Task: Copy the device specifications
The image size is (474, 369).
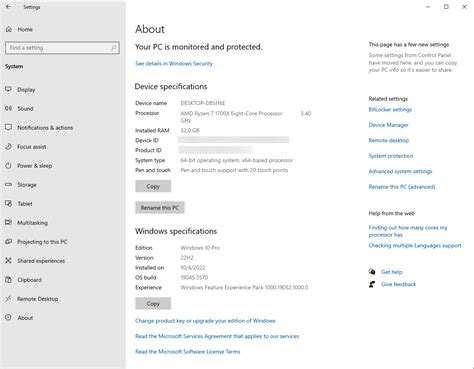Action: (x=153, y=186)
